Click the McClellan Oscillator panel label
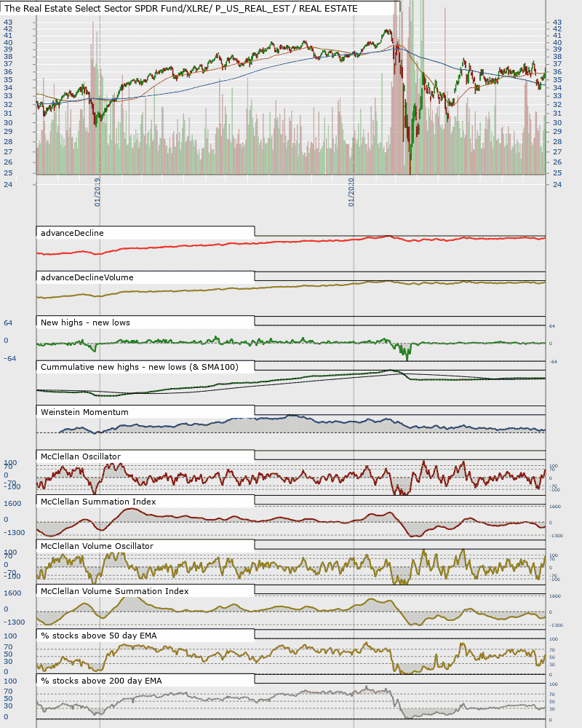Viewport: 582px width, 728px height. [80, 456]
